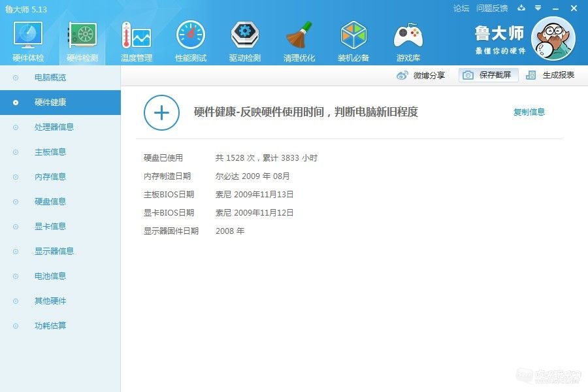The width and height of the screenshot is (588, 392).
Task: Open 装机必备 cube icon
Action: tap(353, 35)
